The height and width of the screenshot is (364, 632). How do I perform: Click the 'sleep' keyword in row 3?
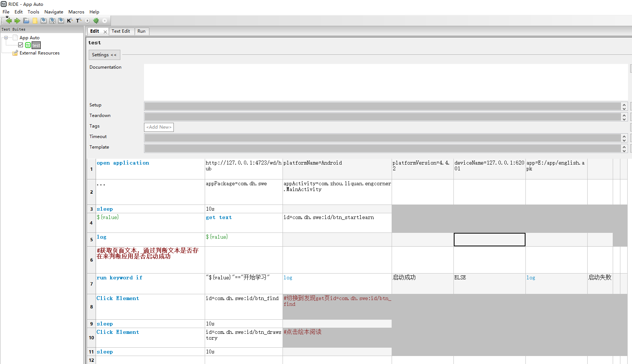pos(150,209)
